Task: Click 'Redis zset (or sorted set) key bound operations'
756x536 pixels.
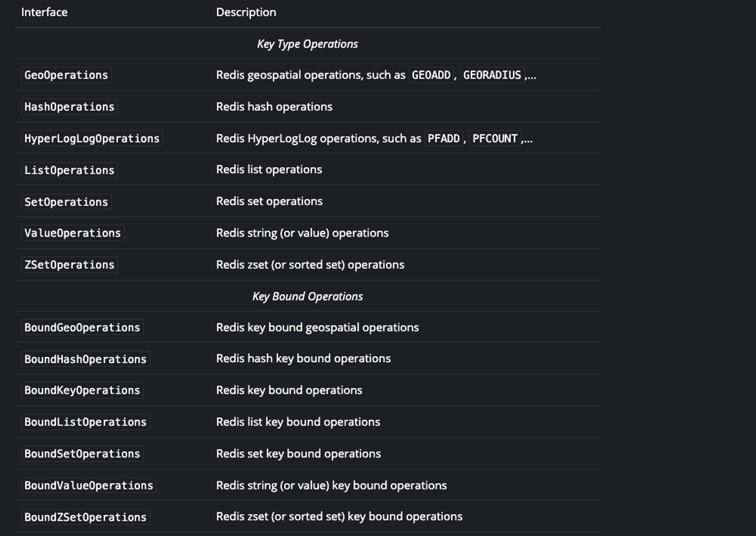Action: 339,517
